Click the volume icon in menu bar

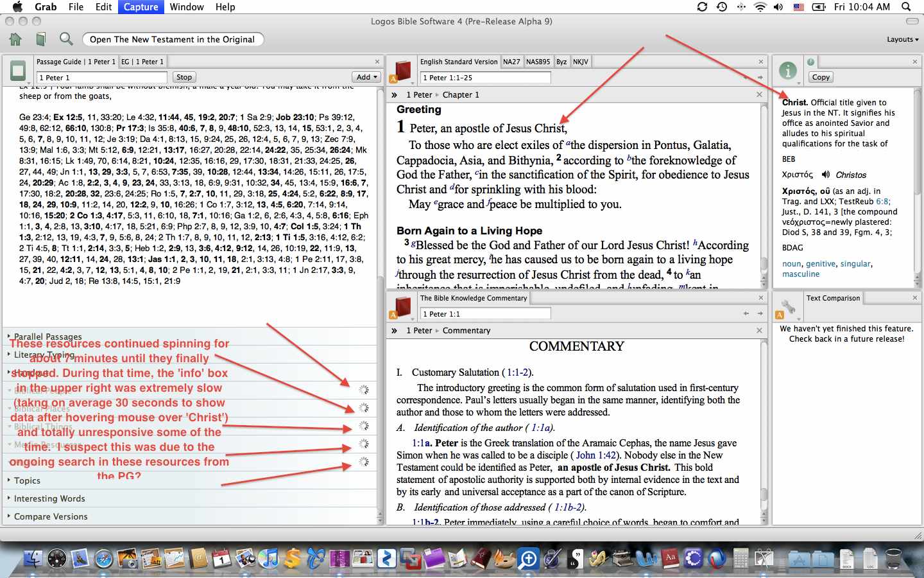pos(778,6)
